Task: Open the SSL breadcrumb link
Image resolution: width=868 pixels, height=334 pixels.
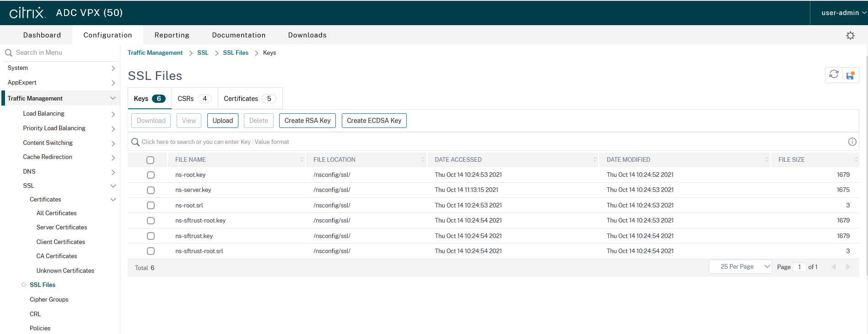Action: [x=203, y=53]
